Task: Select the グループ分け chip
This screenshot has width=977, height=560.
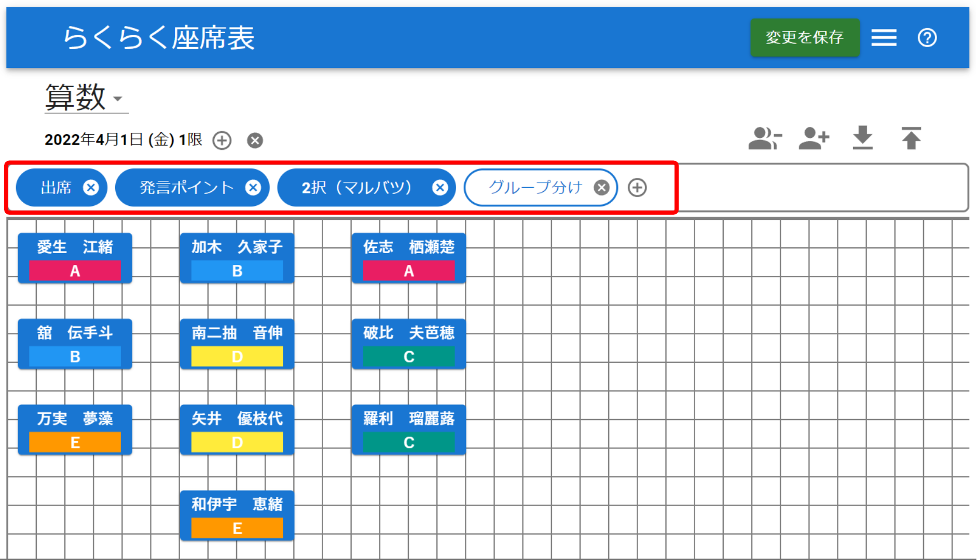Action: point(535,187)
